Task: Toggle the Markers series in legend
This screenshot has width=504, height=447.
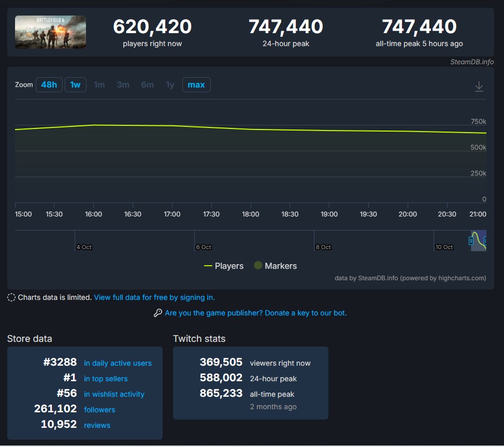Action: (x=276, y=266)
